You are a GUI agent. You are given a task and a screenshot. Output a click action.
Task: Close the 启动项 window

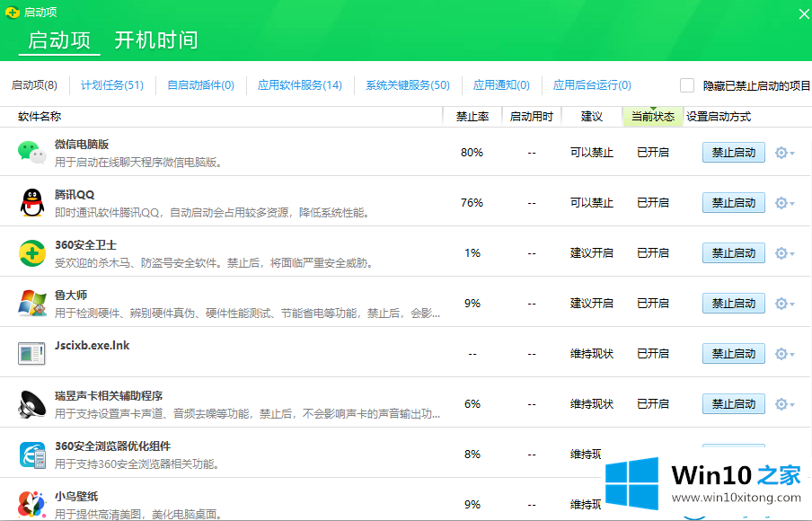pos(804,14)
